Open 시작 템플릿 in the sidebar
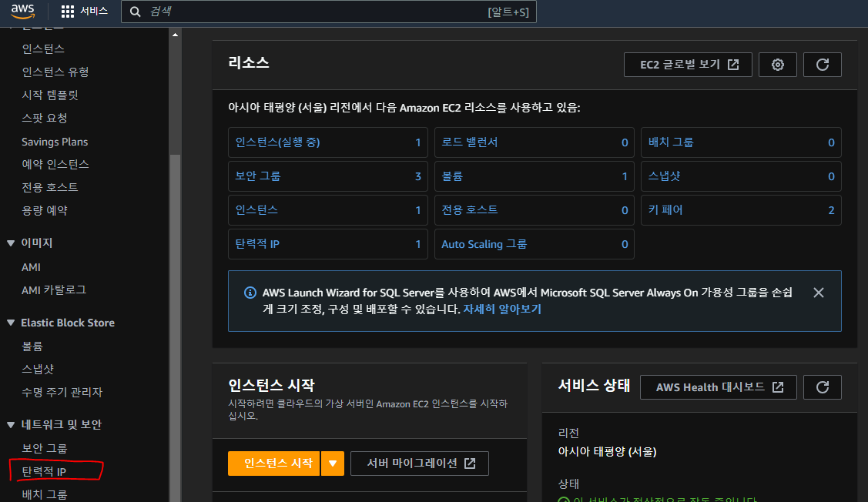 pos(50,95)
